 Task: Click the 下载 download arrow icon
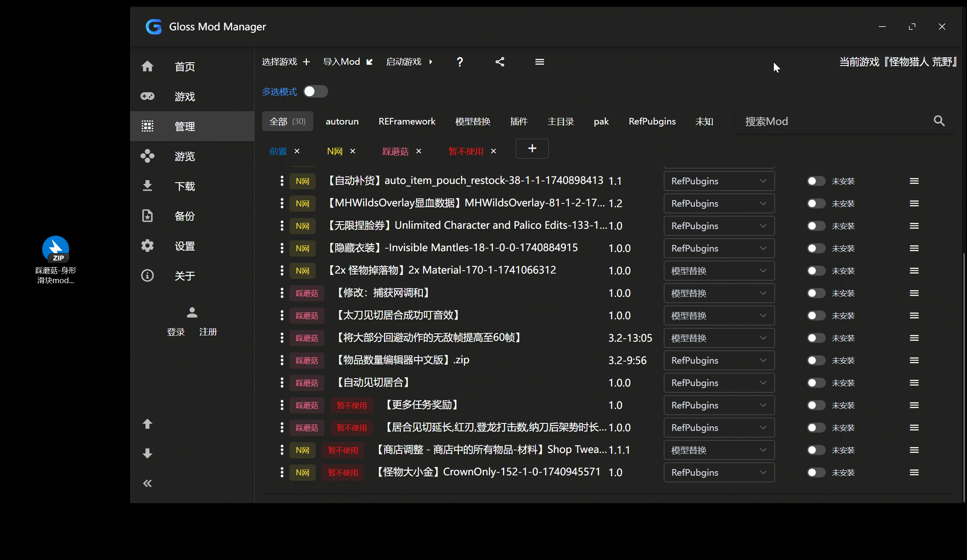click(147, 186)
